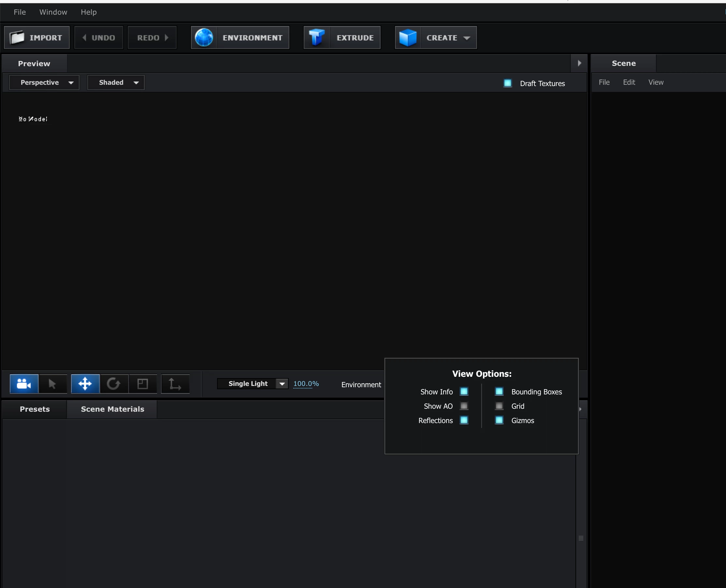This screenshot has width=726, height=588.
Task: Enable the Show AO checkbox
Action: point(464,406)
